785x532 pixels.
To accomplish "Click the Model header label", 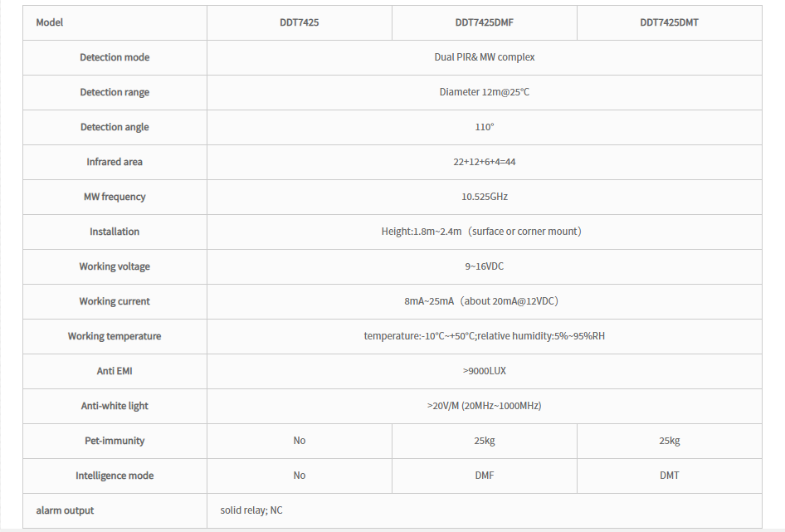I will pyautogui.click(x=50, y=22).
